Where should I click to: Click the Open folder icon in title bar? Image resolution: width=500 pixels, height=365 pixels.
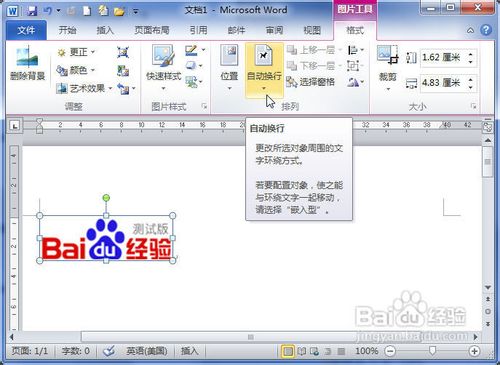[119, 11]
